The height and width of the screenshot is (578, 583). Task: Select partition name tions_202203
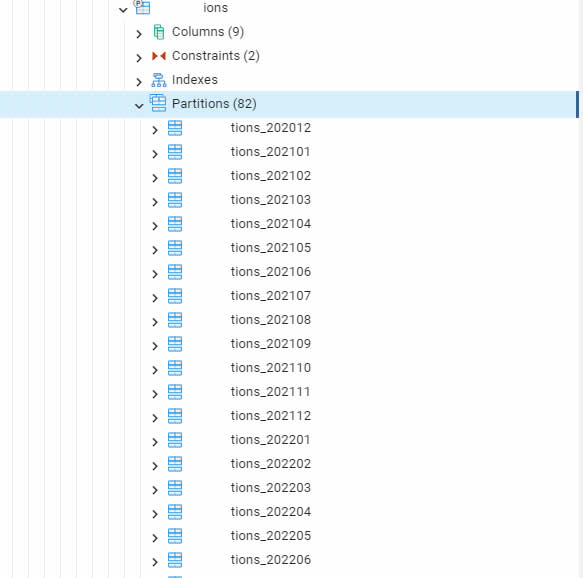[x=271, y=488]
